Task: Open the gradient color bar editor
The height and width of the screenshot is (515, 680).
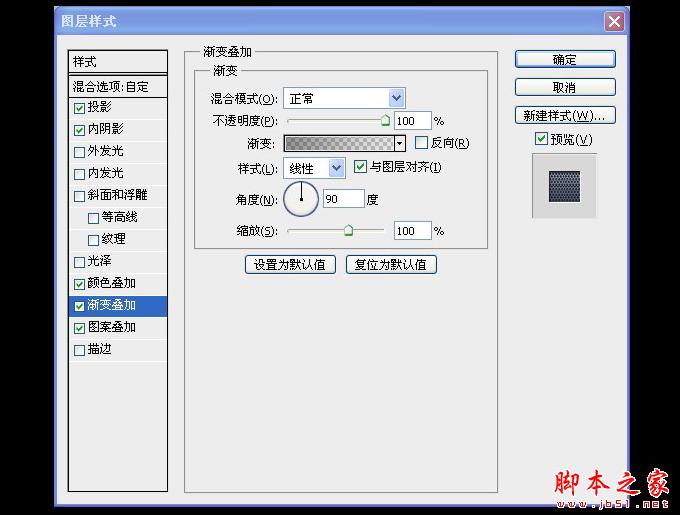Action: pos(339,143)
